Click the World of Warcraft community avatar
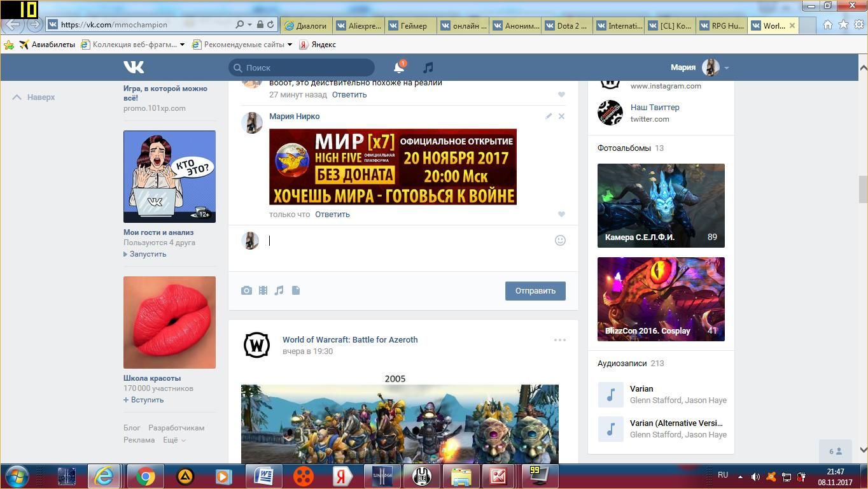The image size is (868, 489). coord(256,345)
